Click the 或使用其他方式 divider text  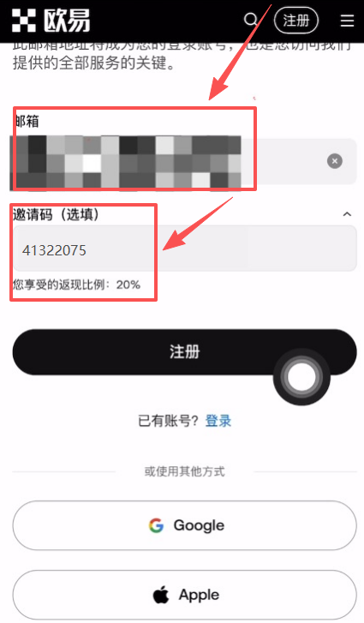pos(185,471)
